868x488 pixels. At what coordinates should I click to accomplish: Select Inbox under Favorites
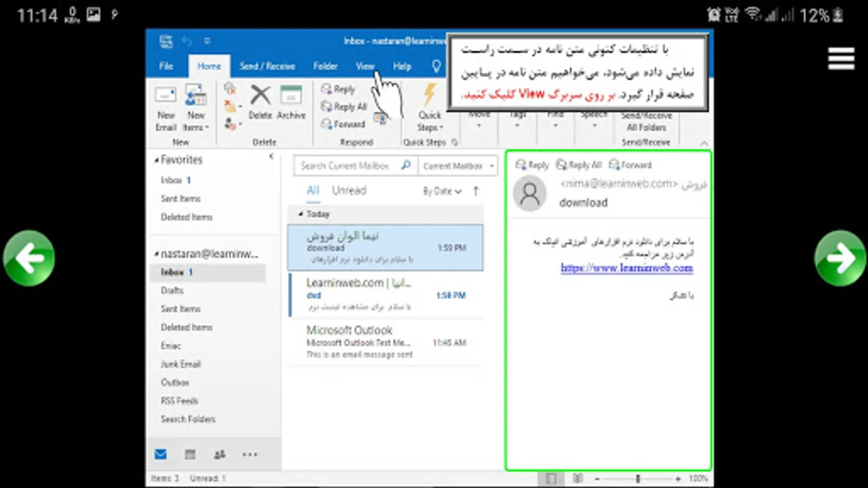point(175,180)
